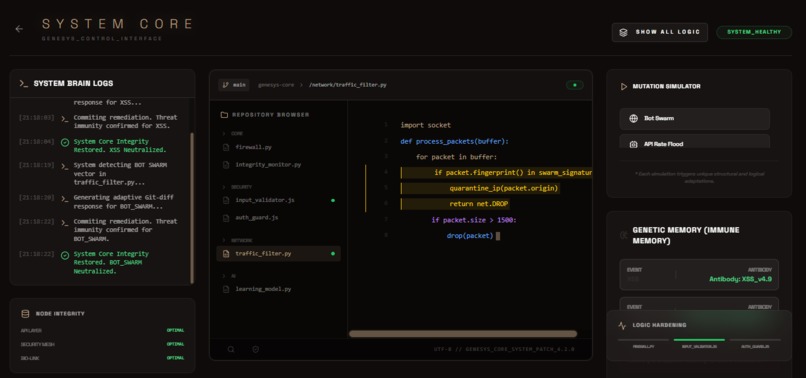The height and width of the screenshot is (378, 806).
Task: Click the Genetic Memory header icon
Action: click(624, 235)
